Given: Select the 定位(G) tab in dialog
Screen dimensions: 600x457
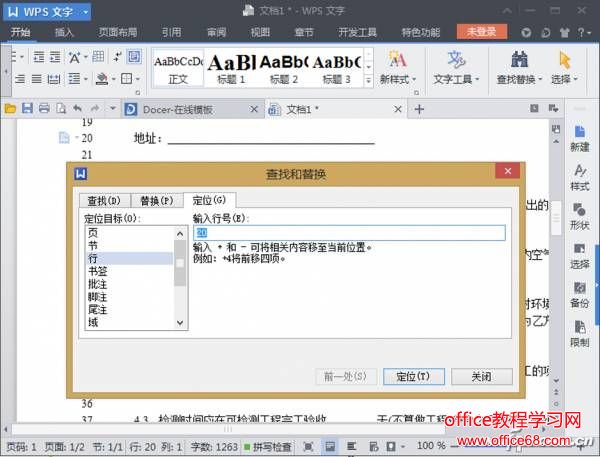Looking at the screenshot, I should pos(209,200).
